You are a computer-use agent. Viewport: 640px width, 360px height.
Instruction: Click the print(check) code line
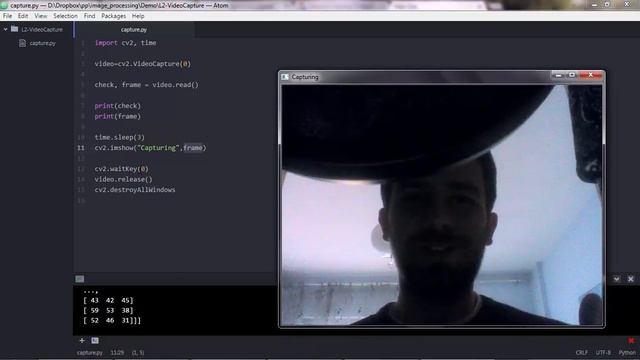(118, 106)
